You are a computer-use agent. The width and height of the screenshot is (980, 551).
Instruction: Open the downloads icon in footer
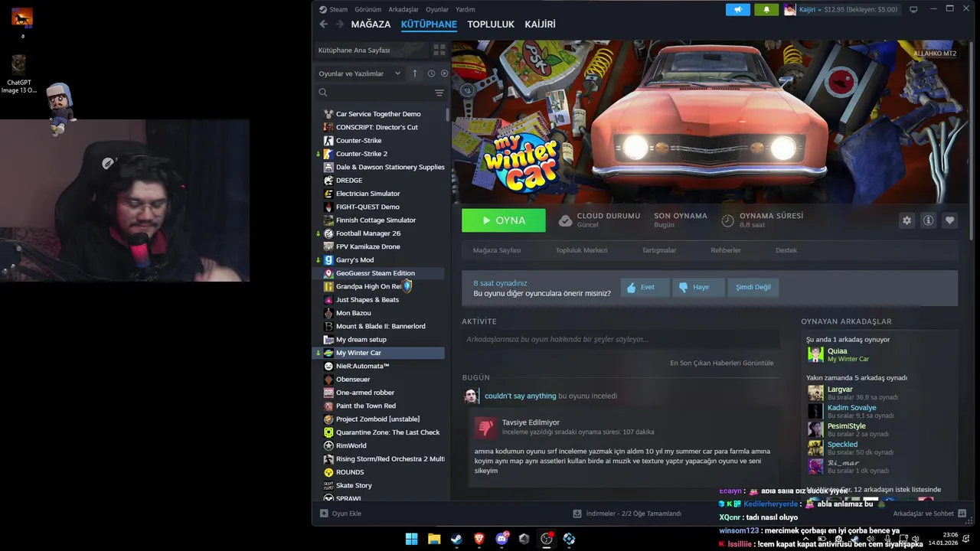tap(578, 514)
